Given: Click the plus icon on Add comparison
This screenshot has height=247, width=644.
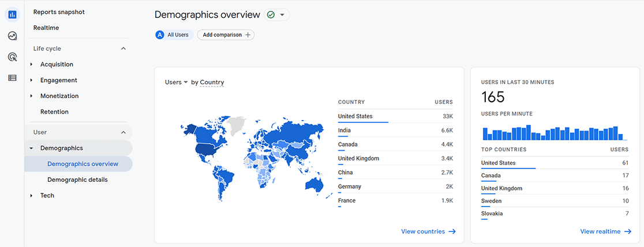Looking at the screenshot, I should [x=248, y=35].
